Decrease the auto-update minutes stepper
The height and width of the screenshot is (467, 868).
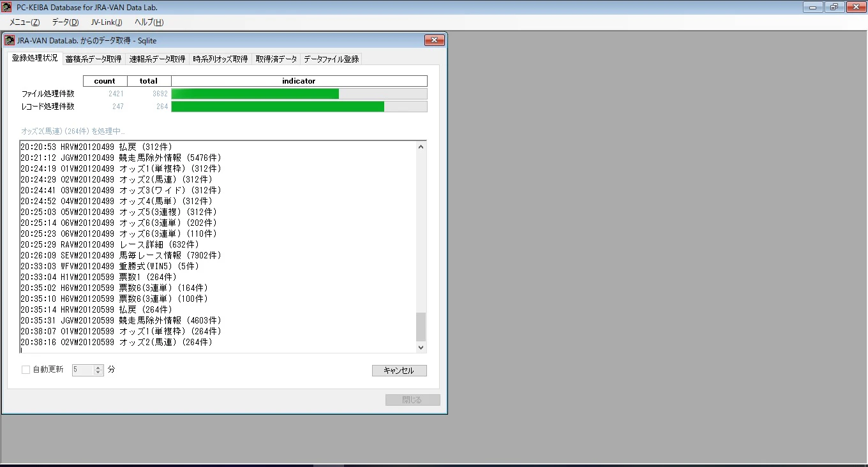pos(98,373)
